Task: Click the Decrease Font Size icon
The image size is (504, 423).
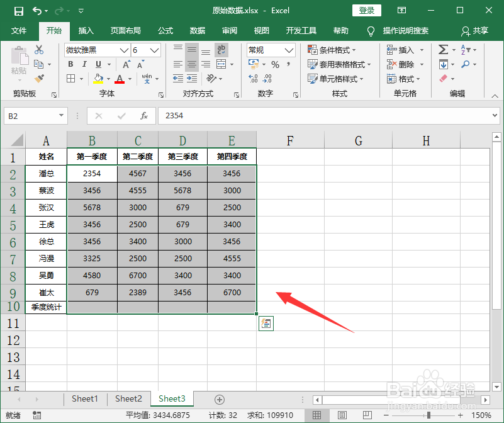Action: (140, 64)
